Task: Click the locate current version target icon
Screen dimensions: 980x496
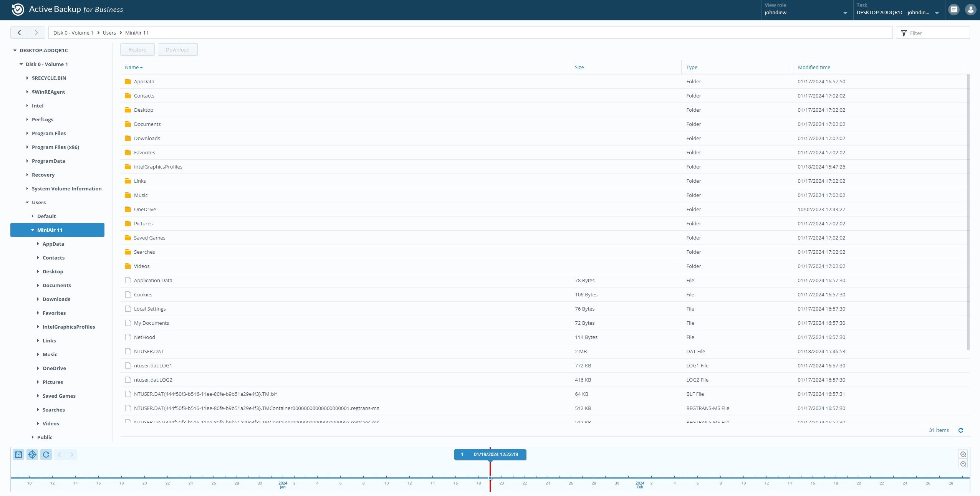Action: point(32,455)
